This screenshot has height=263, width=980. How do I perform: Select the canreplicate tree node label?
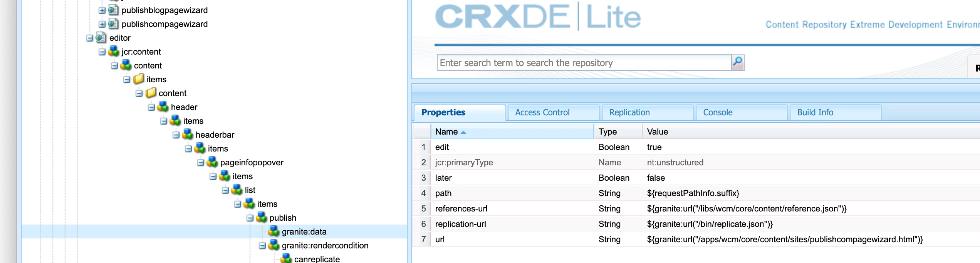point(317,259)
